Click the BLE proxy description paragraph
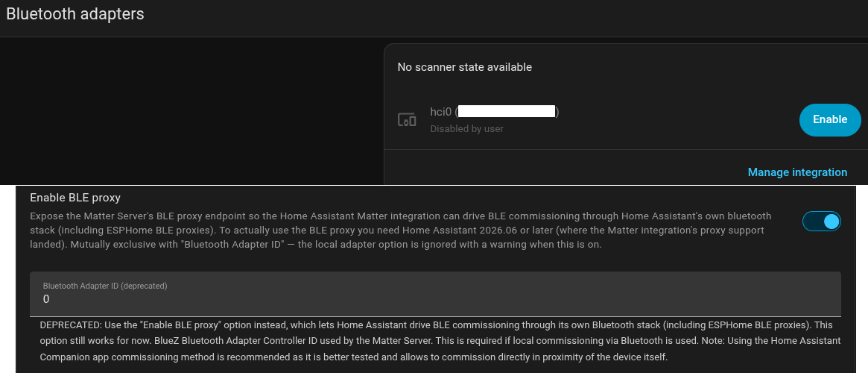 tap(401, 230)
